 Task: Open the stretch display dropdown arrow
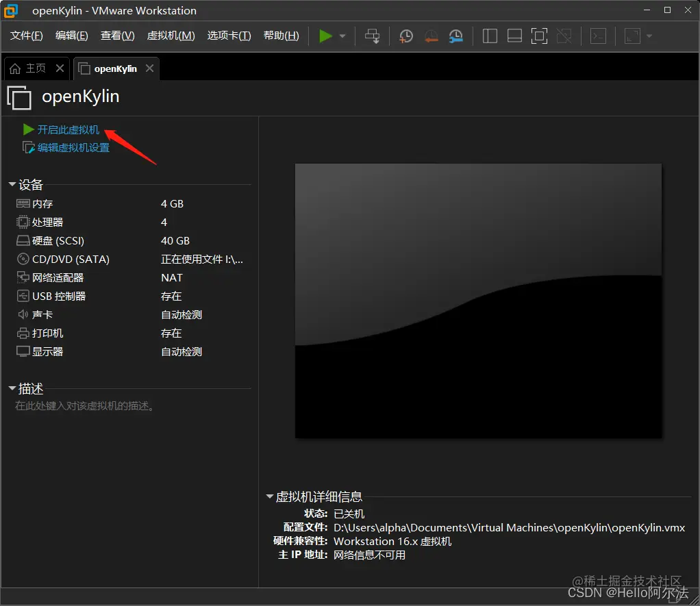[649, 36]
